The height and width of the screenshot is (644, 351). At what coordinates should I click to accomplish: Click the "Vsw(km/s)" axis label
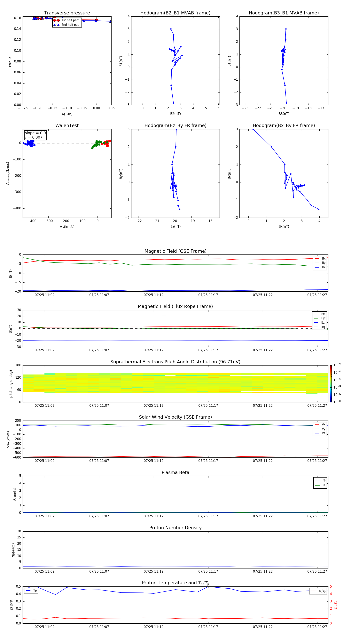tap(8, 439)
